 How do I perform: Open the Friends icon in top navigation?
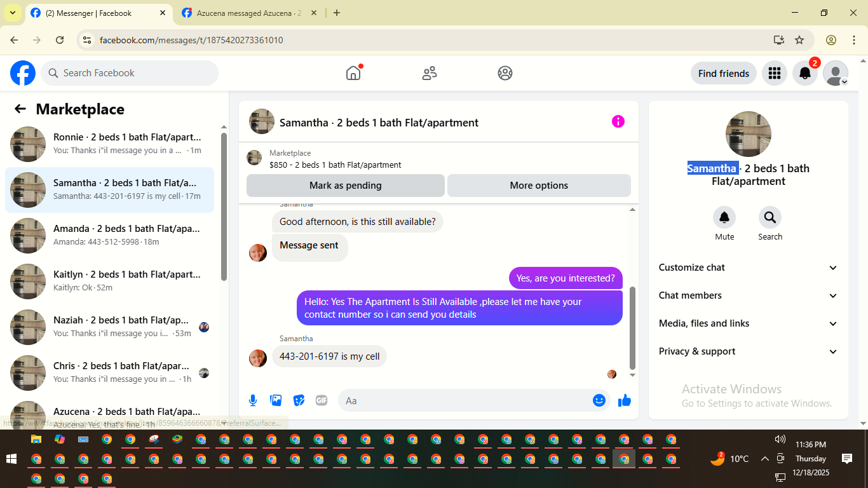pyautogui.click(x=430, y=73)
